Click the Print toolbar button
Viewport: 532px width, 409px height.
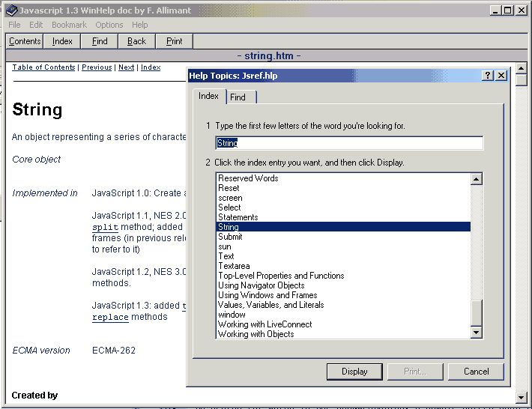175,41
